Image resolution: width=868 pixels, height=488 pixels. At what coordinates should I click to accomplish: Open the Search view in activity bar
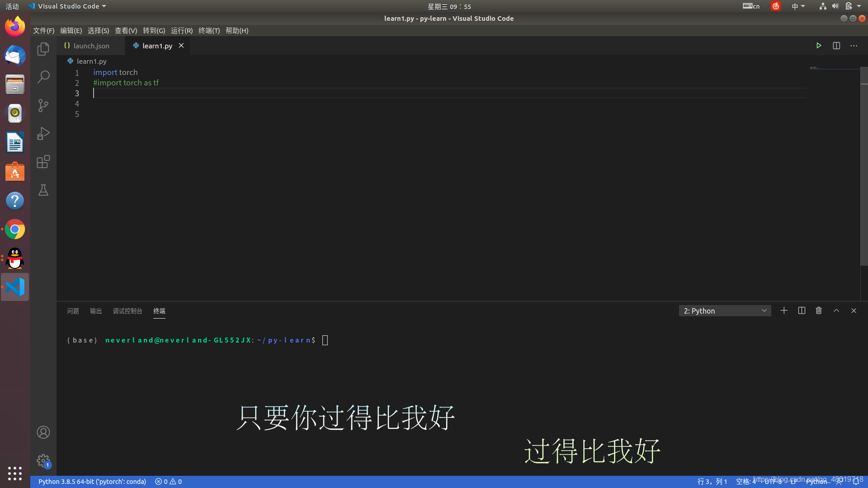[x=43, y=77]
